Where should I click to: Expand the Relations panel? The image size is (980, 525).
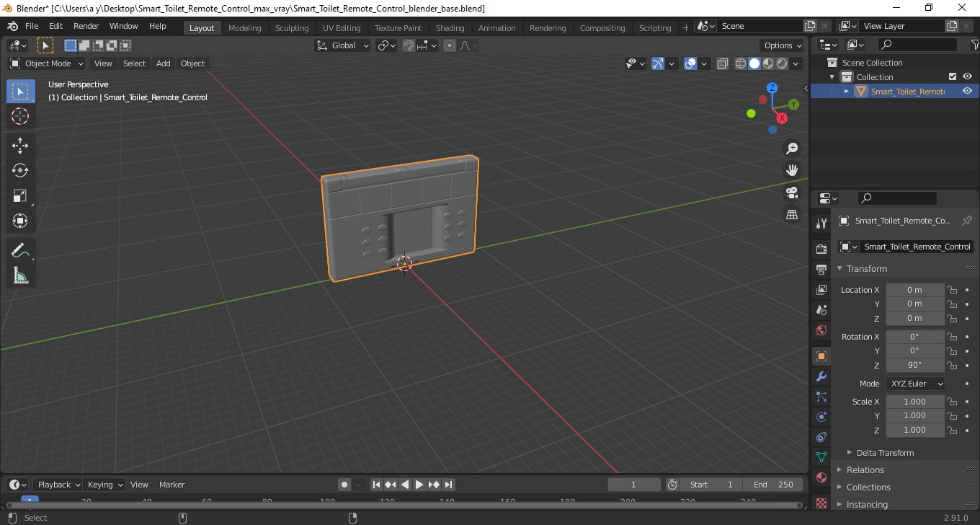pyautogui.click(x=865, y=470)
